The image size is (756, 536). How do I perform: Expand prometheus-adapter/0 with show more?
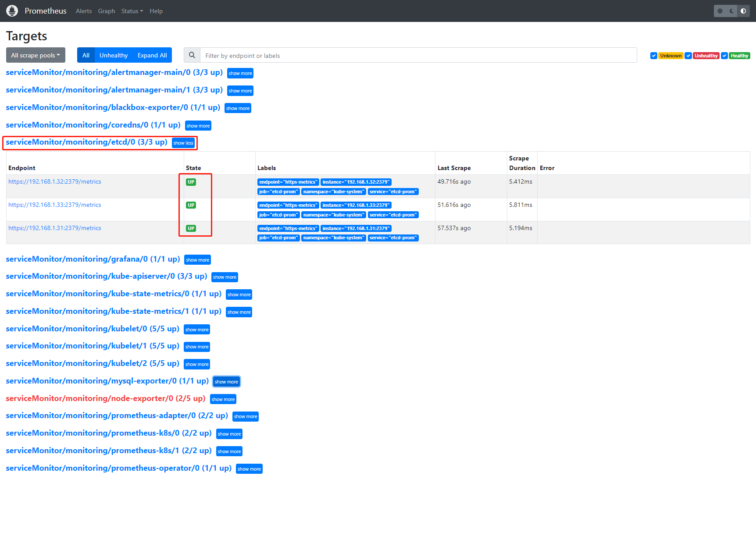(246, 416)
